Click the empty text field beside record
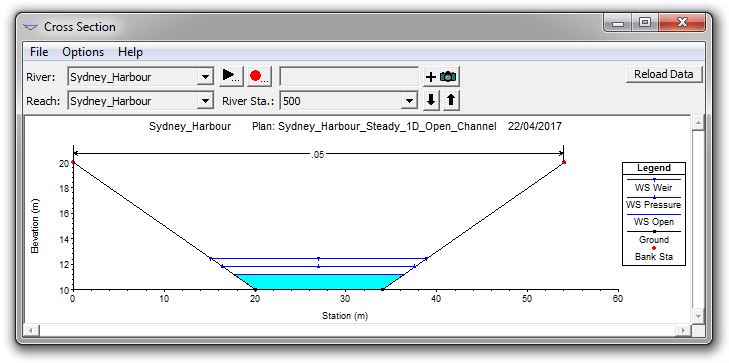The width and height of the screenshot is (729, 363). click(349, 77)
